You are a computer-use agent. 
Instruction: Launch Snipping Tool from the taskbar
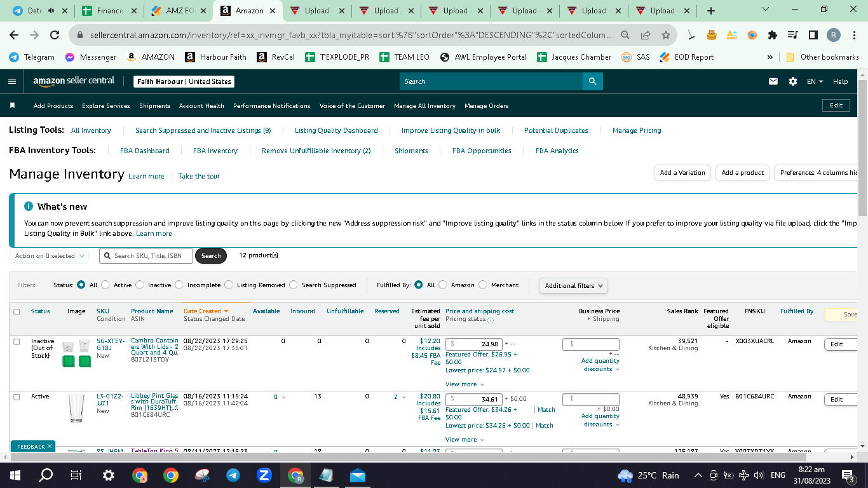point(202,475)
